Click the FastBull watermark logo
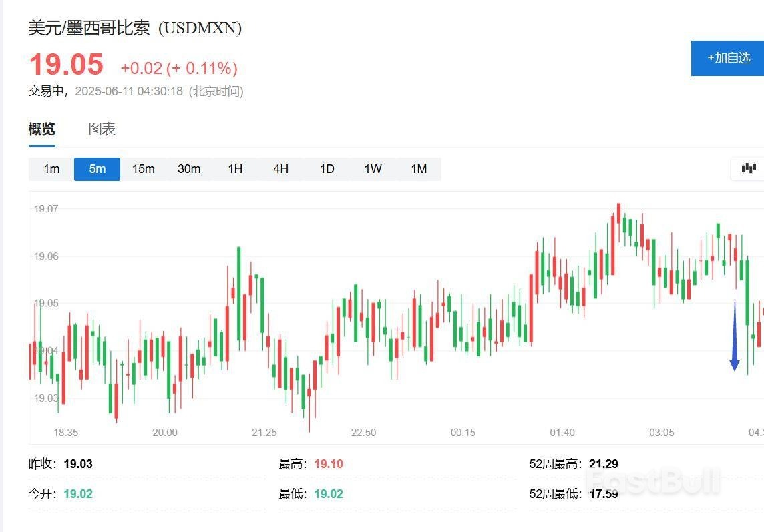Viewport: 764px width, 532px height. coord(652,481)
